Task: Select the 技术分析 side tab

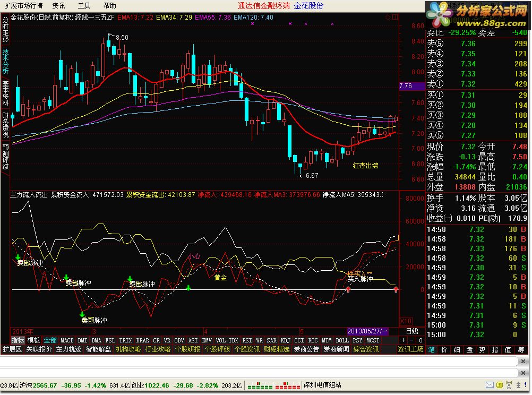Action: [5, 62]
